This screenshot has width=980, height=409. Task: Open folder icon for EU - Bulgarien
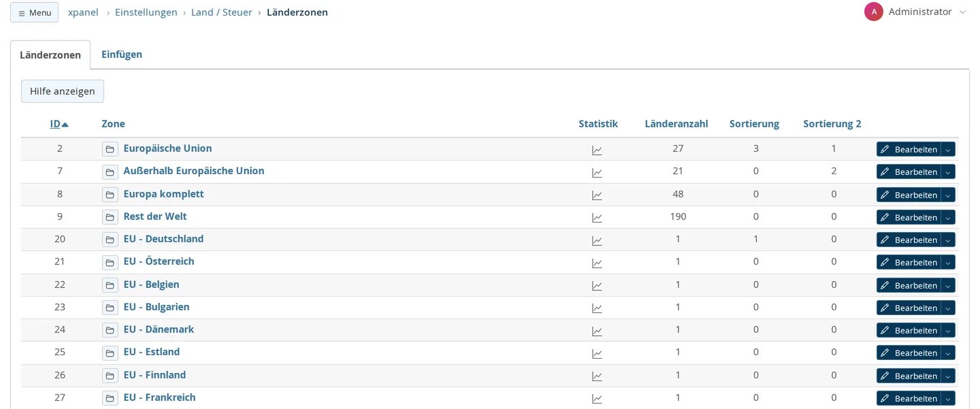110,308
